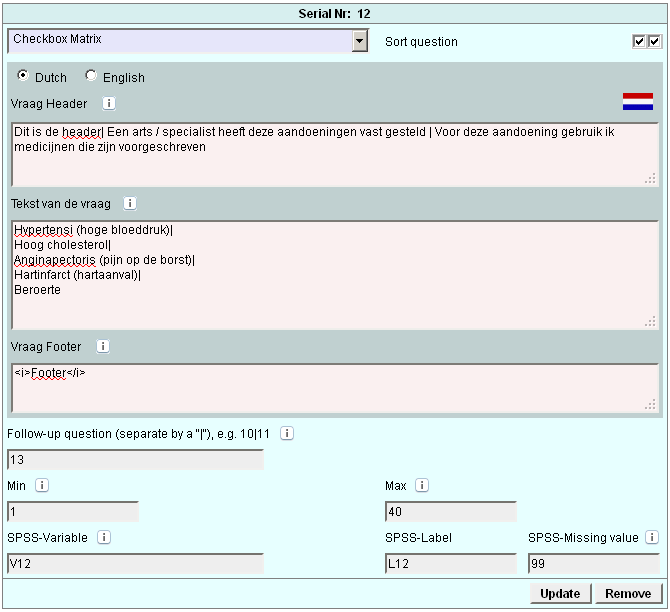Viewport: 670px width, 612px height.
Task: Click the Update button
Action: pyautogui.click(x=560, y=594)
